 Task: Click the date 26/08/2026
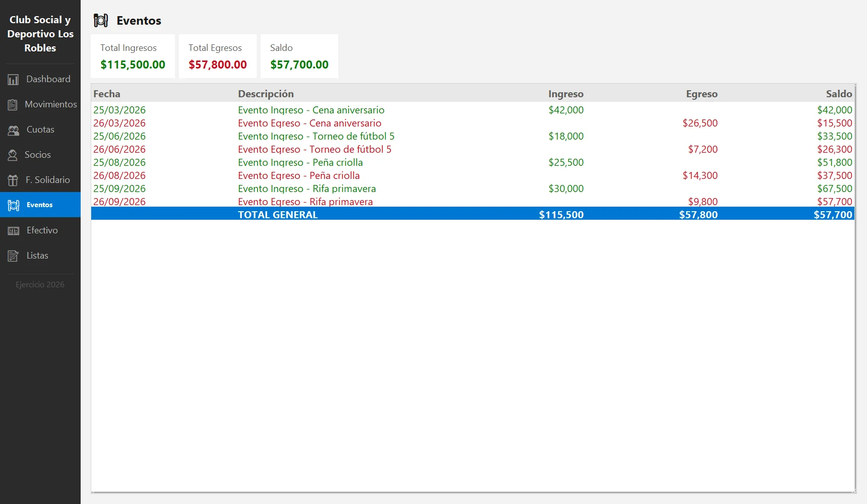coord(119,175)
